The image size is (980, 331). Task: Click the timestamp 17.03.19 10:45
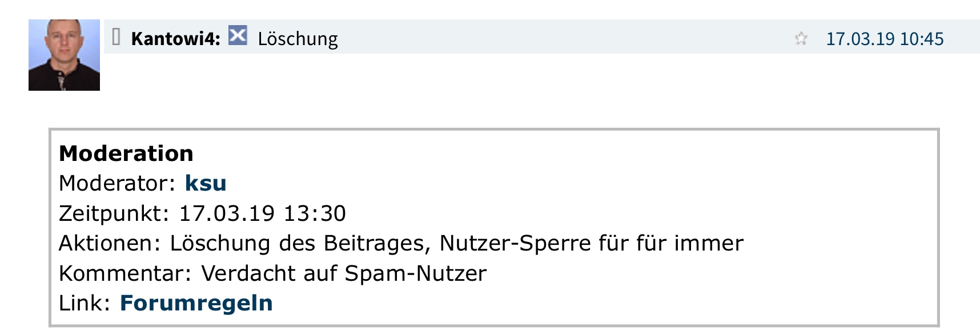pyautogui.click(x=886, y=39)
